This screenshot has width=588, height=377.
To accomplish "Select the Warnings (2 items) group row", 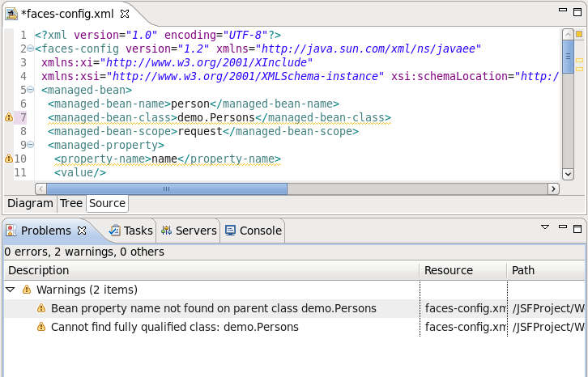I will coord(294,290).
